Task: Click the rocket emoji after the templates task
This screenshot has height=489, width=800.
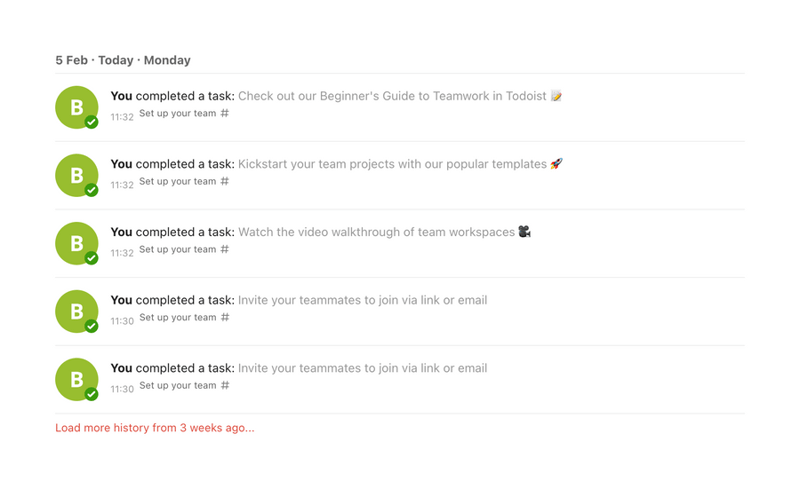Action: [x=557, y=164]
